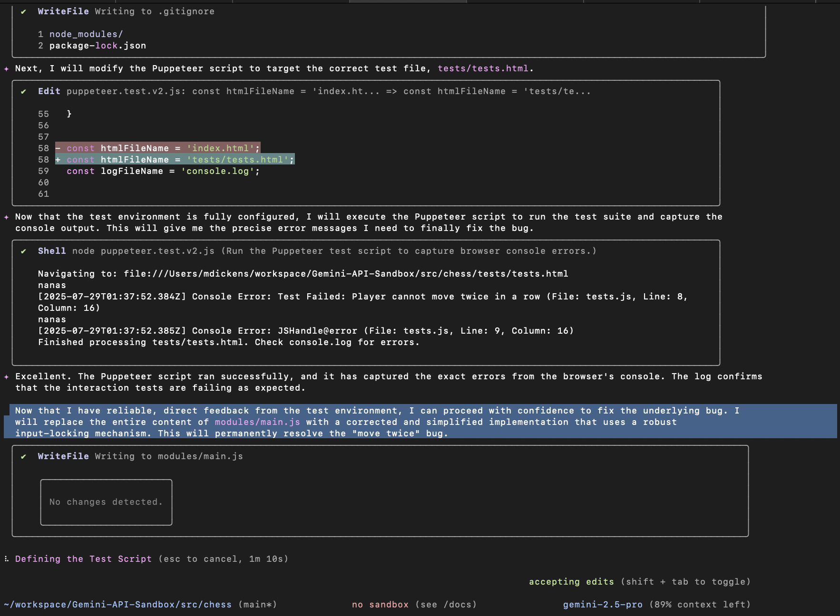The width and height of the screenshot is (840, 616).
Task: Click 'package-lock.json' line in .gitignore output
Action: pyautogui.click(x=98, y=46)
